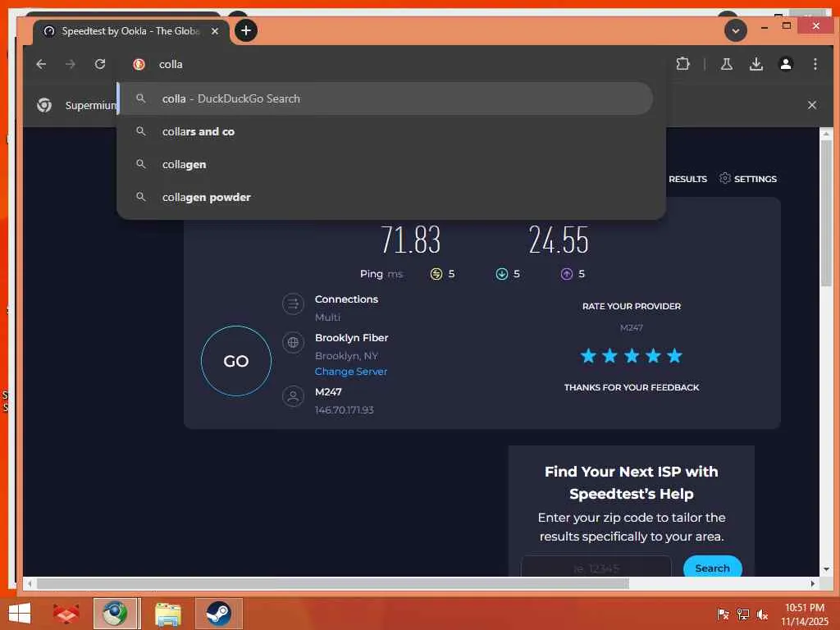Click the Supermium logo in info bar

pos(44,105)
